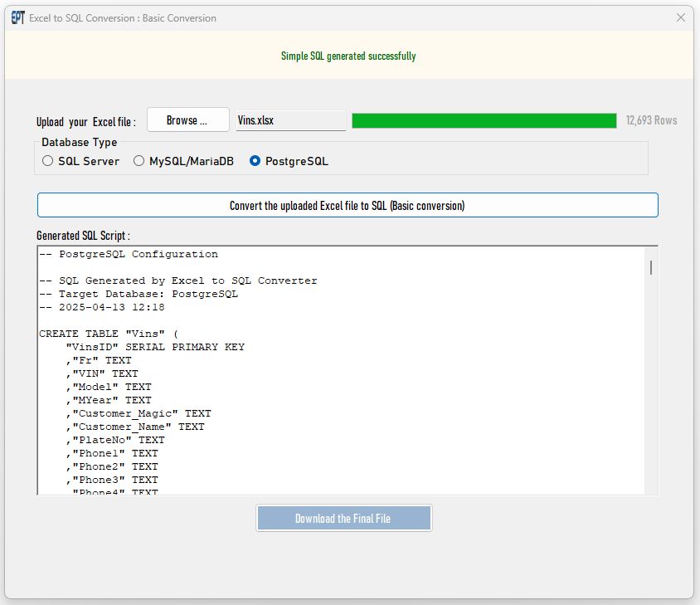
Task: Click the 'Simple SQL generated successfully' message
Action: click(x=348, y=56)
